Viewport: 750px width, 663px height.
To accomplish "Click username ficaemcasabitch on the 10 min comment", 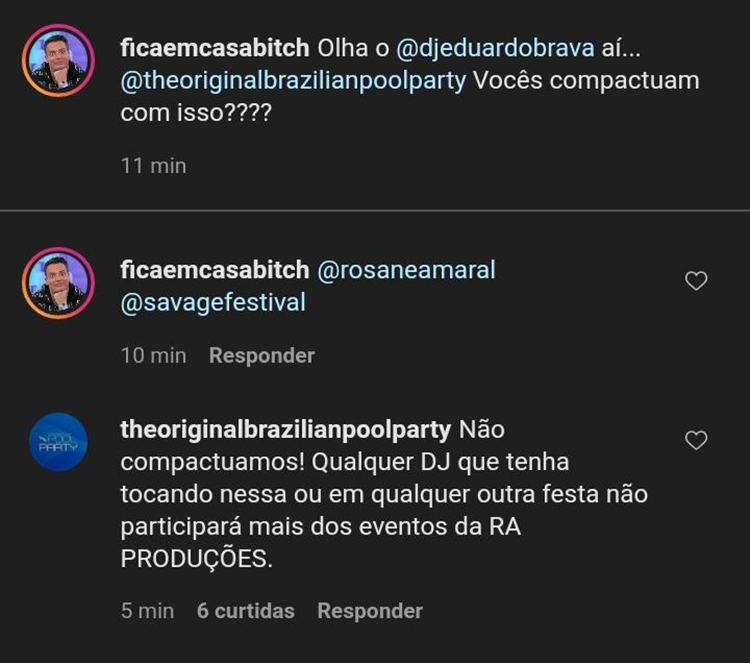I will click(x=214, y=270).
